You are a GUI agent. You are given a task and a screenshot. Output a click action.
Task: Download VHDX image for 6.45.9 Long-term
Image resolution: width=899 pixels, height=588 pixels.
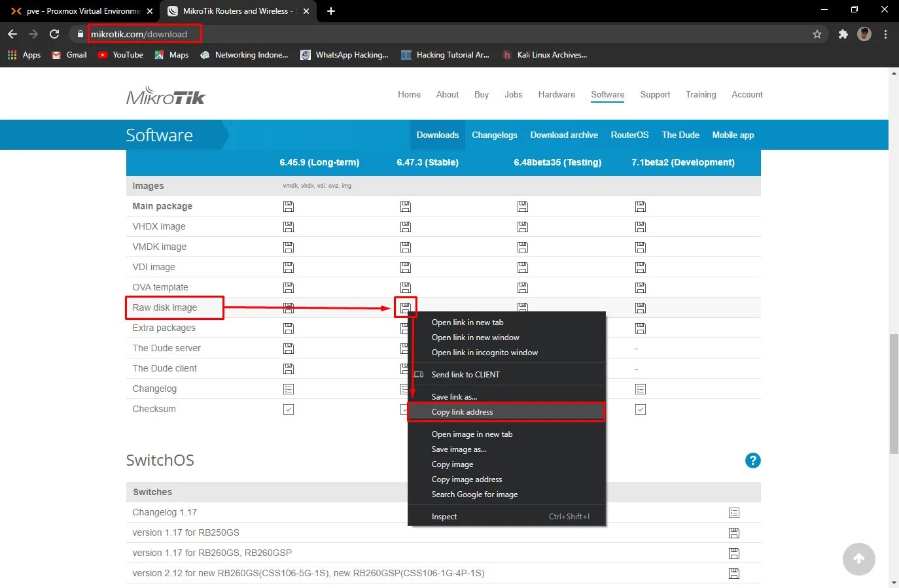click(289, 227)
